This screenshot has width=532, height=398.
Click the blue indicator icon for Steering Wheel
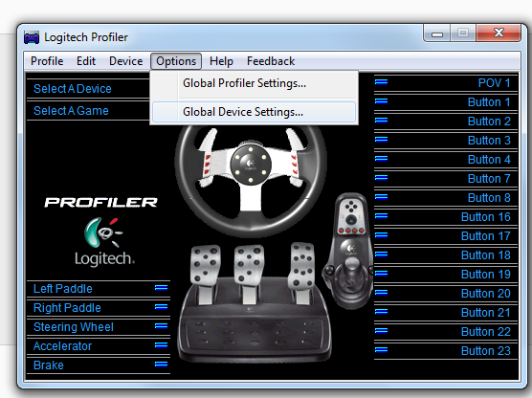click(161, 326)
